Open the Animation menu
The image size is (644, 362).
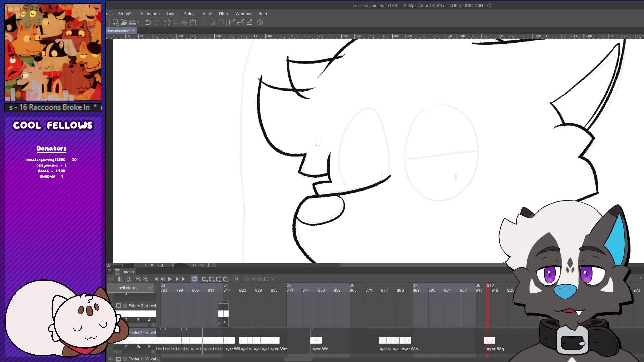point(150,14)
